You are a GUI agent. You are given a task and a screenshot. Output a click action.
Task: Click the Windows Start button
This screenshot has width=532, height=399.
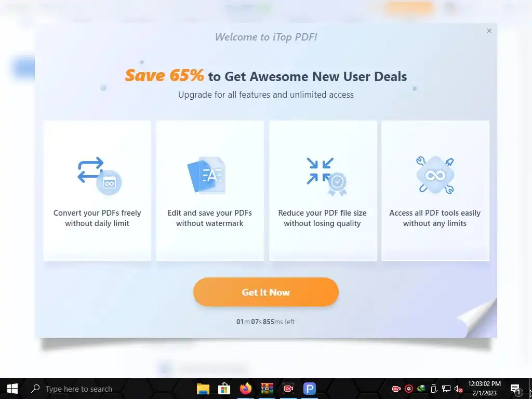point(12,389)
